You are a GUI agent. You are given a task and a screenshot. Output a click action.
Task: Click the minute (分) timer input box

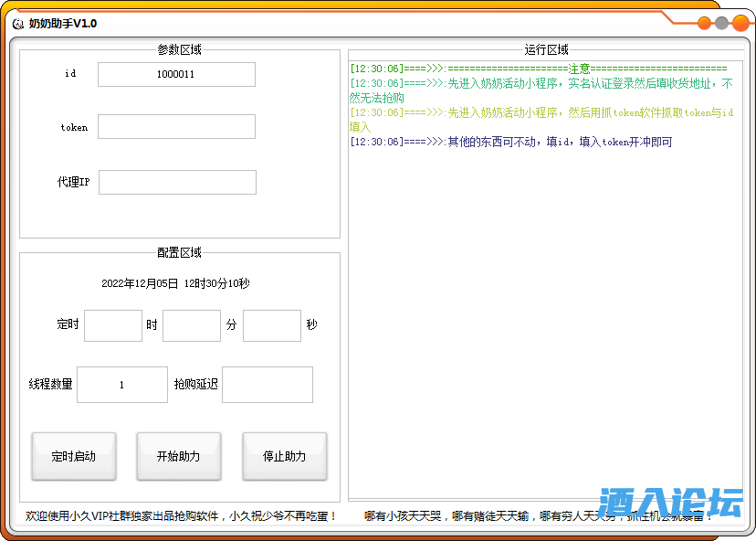(x=192, y=325)
